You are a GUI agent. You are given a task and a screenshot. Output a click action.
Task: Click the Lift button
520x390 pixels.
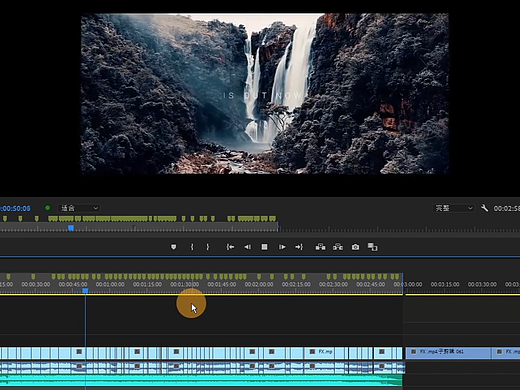(320, 247)
